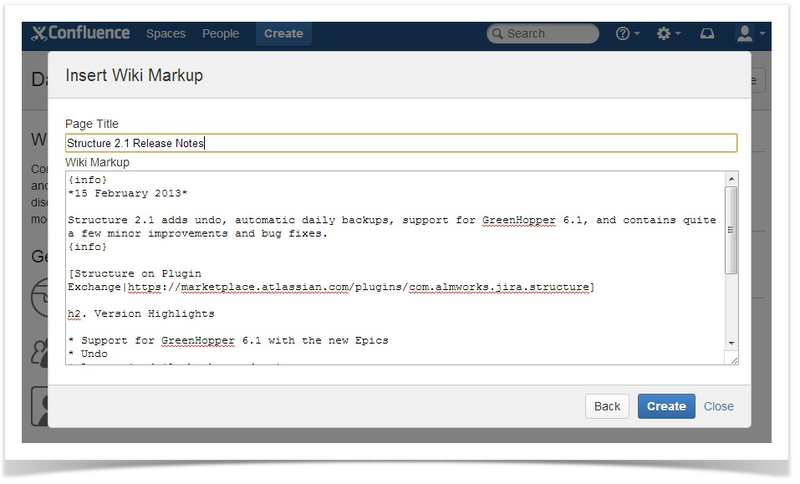The height and width of the screenshot is (484, 800).
Task: Click the '* Undo' bullet line
Action: 88,353
